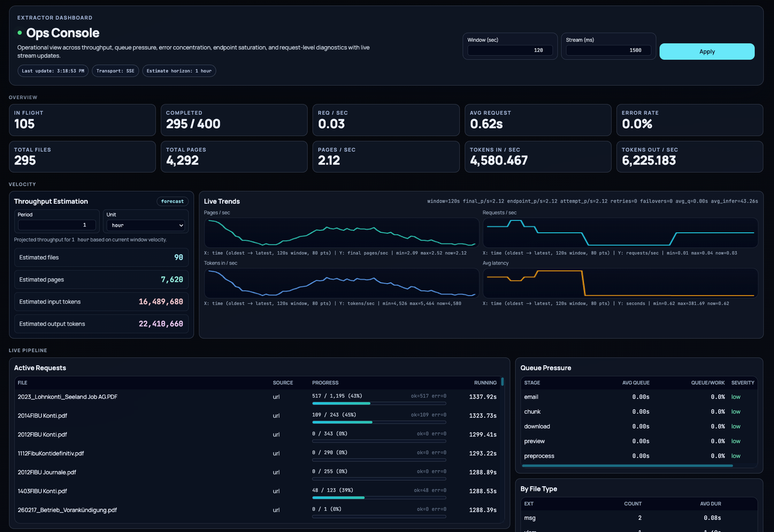
Task: Click the low severity link for email stage
Action: (x=737, y=397)
